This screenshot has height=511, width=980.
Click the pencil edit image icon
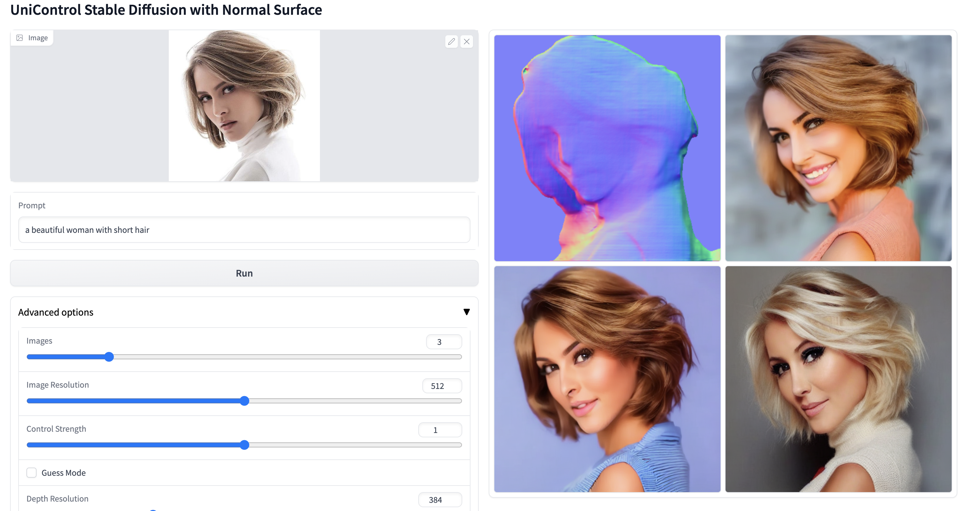[451, 42]
